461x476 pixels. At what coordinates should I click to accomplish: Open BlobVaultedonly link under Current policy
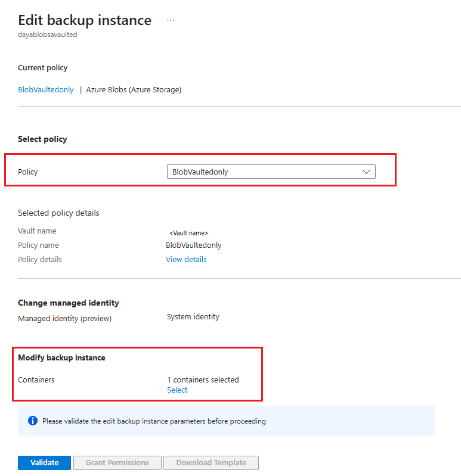46,90
